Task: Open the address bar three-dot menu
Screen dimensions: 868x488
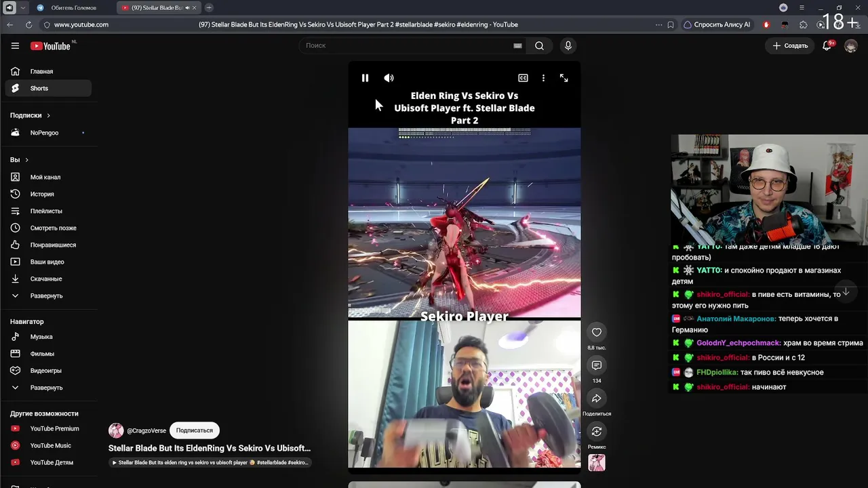Action: (658, 24)
